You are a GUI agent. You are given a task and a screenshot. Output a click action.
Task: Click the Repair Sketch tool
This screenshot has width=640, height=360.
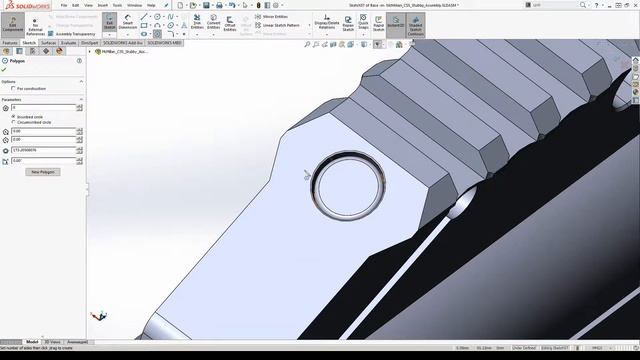tap(348, 24)
